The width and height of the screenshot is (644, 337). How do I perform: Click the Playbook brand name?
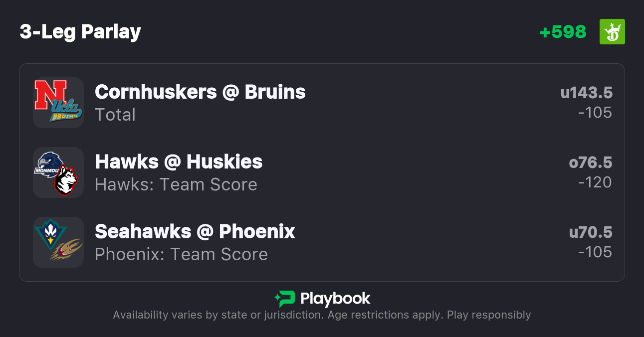tap(335, 299)
